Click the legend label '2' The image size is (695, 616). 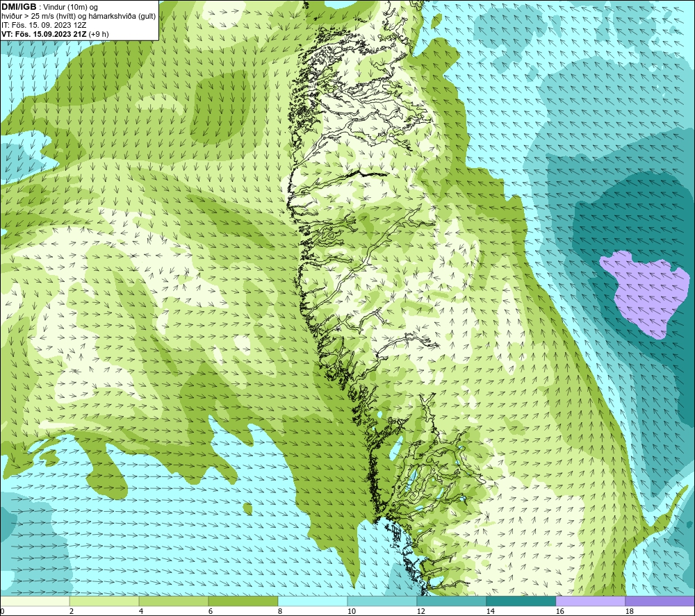tap(72, 611)
